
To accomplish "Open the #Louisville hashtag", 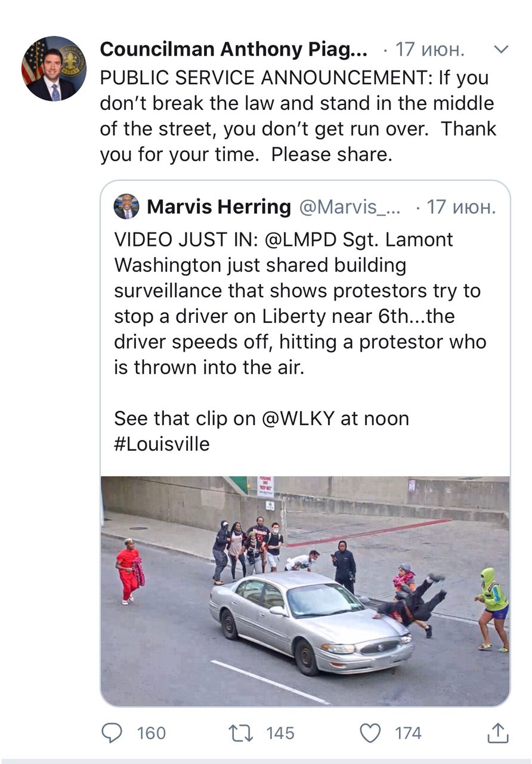I will click(162, 444).
